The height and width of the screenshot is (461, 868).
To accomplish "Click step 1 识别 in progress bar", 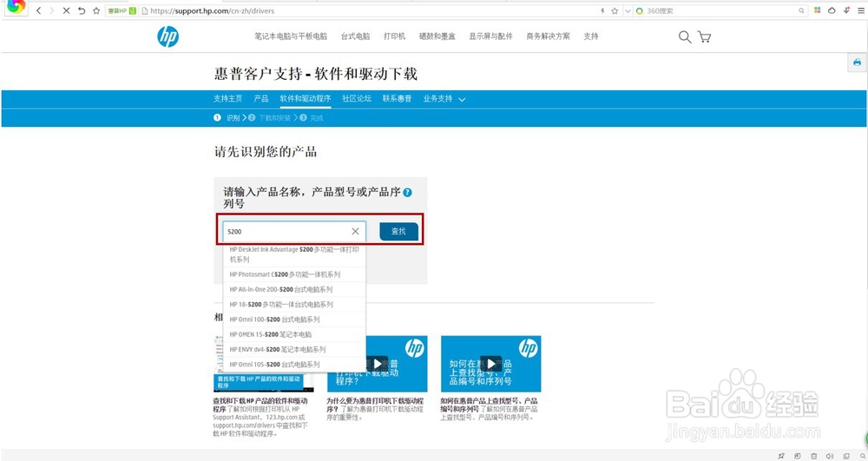I will (227, 118).
